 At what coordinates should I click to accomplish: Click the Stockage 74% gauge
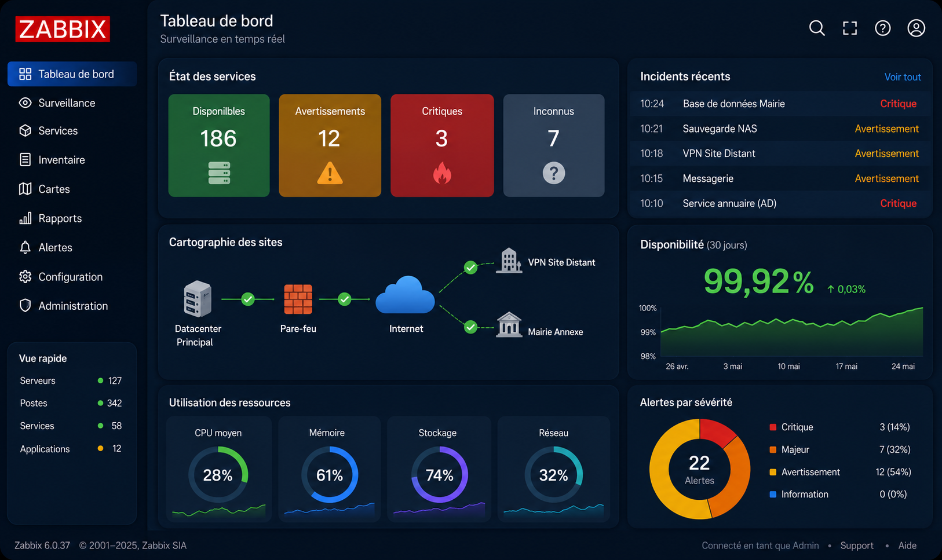pos(440,475)
